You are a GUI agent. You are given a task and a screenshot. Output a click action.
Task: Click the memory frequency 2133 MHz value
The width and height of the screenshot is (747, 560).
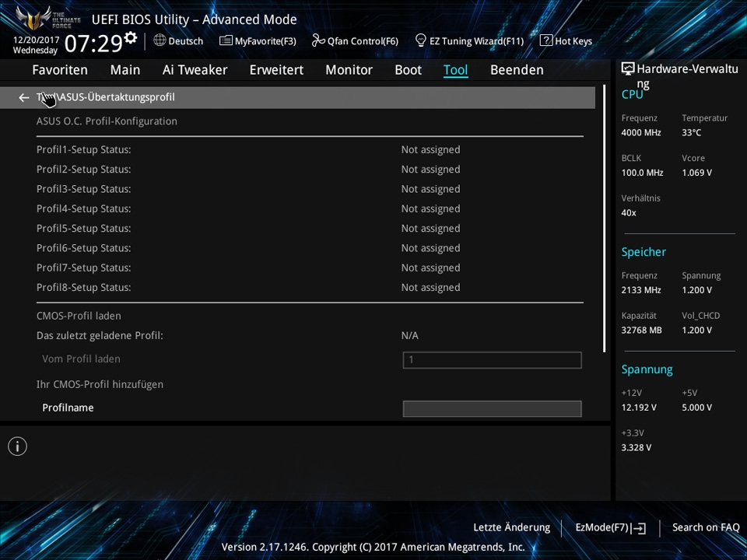click(641, 290)
